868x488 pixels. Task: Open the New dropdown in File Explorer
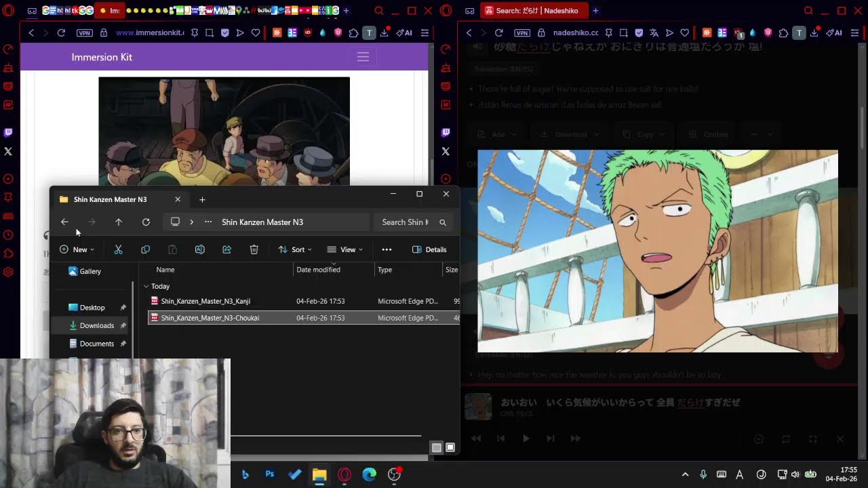click(77, 249)
